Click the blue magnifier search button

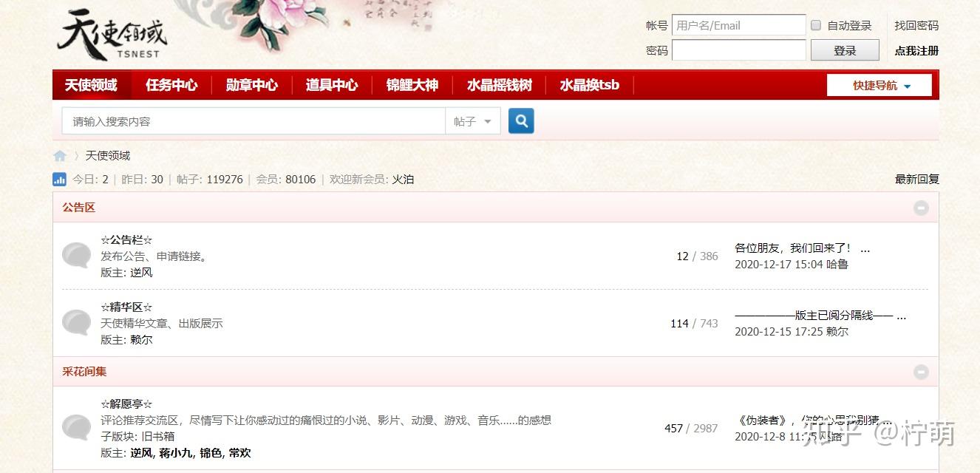(521, 121)
